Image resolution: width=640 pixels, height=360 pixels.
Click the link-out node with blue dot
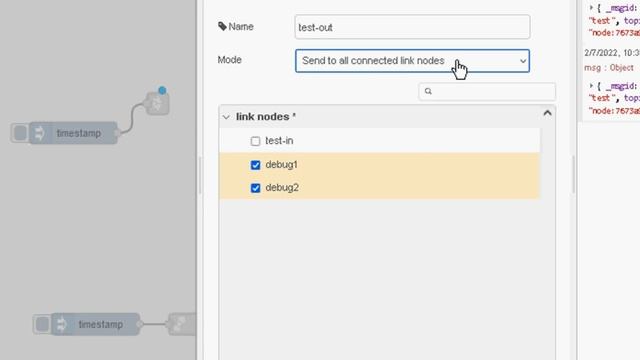[x=157, y=103]
